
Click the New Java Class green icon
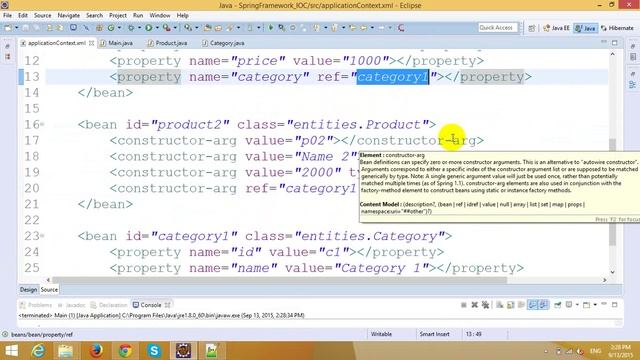(111, 28)
